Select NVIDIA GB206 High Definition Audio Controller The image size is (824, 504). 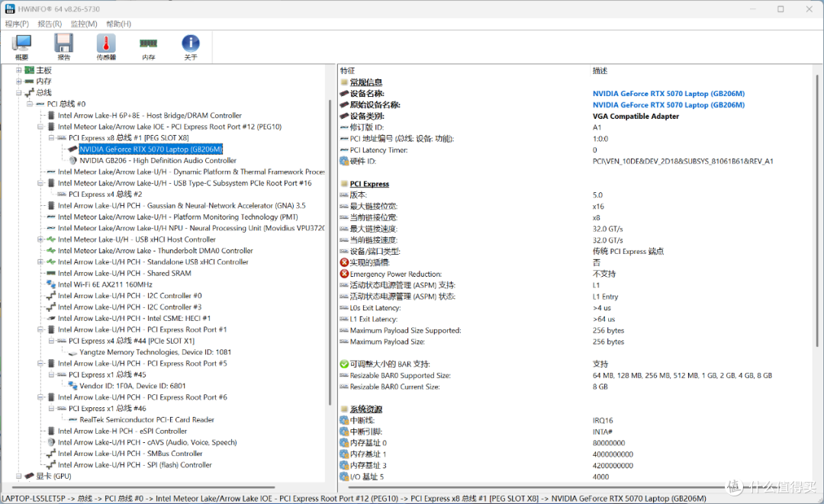click(x=158, y=161)
